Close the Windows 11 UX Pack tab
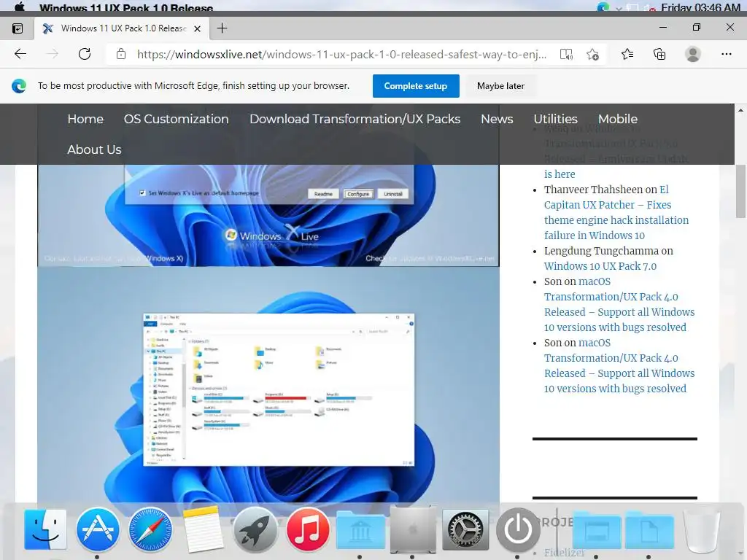The height and width of the screenshot is (560, 747). pos(197,28)
